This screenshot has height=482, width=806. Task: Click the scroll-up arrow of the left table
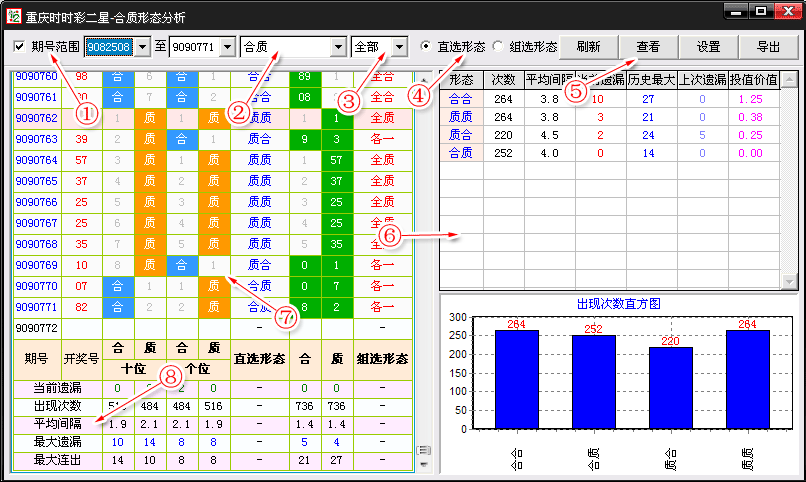pyautogui.click(x=422, y=79)
